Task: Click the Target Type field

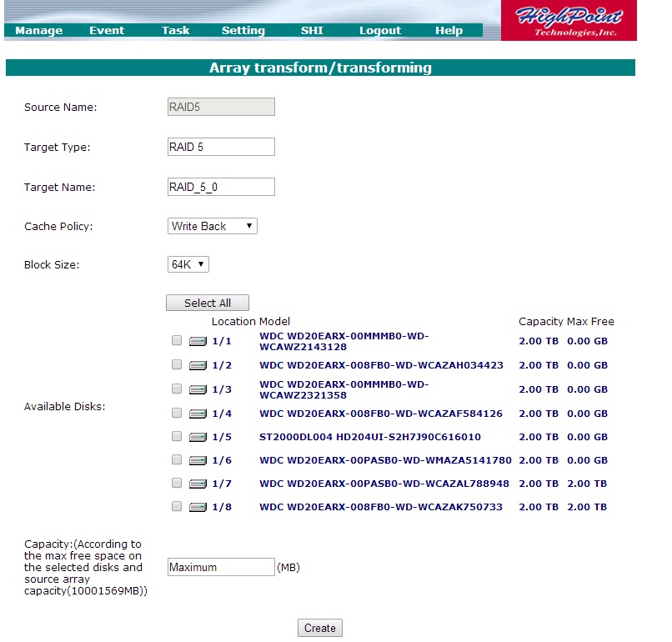Action: tap(221, 147)
